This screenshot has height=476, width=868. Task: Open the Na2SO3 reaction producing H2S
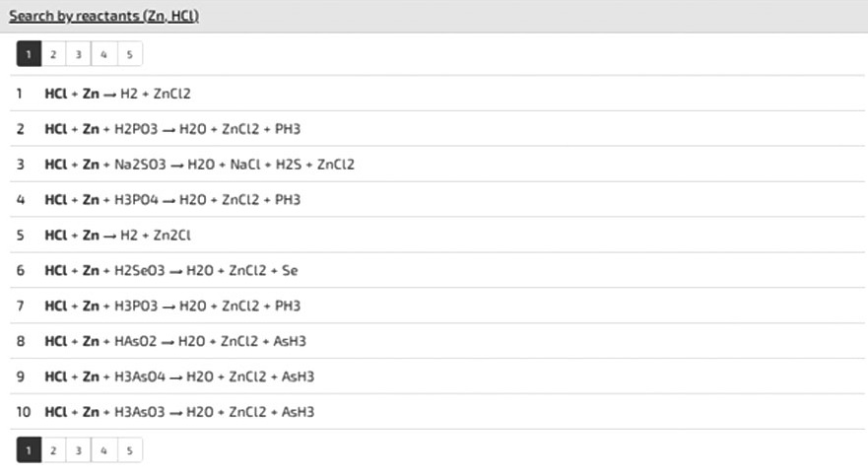(x=199, y=165)
